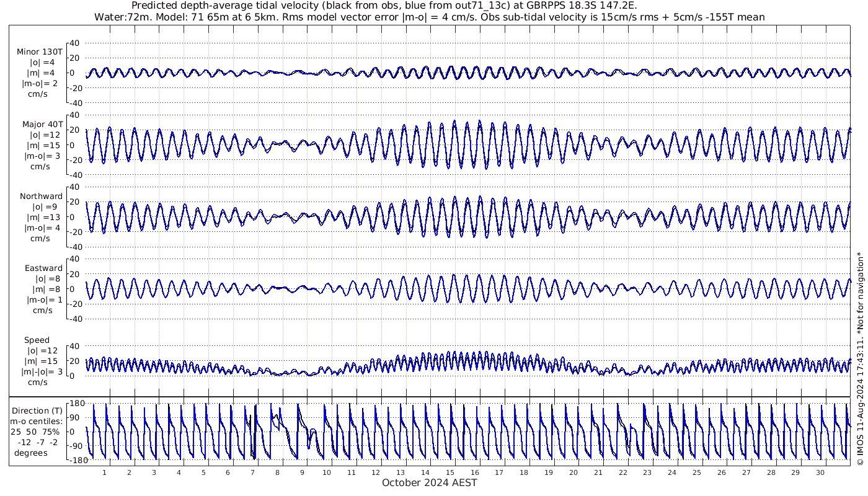This screenshot has width=868, height=496.
Task: Click the 'Eastward' panel label
Action: (x=43, y=268)
